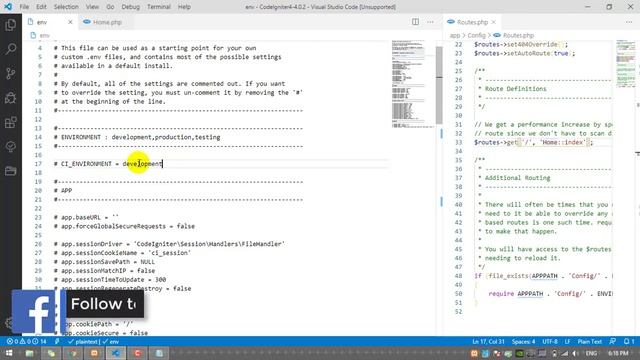Click the volume icon in system tray
This screenshot has width=640, height=360.
tap(575, 353)
